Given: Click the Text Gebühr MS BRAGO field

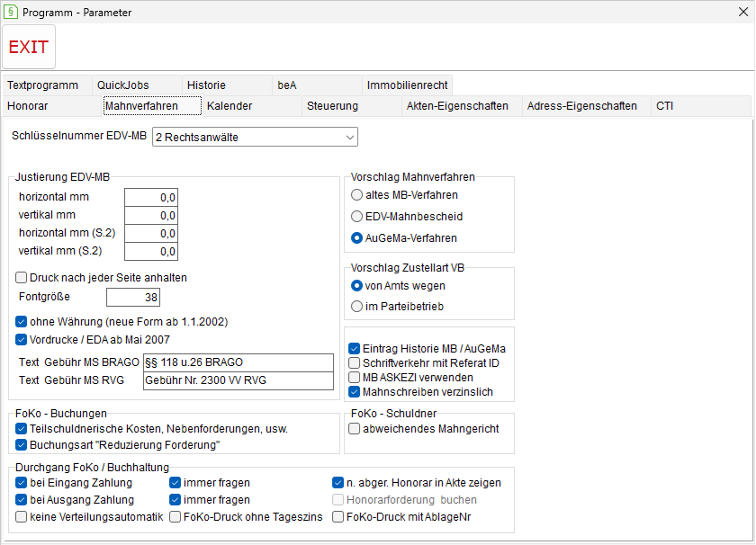Looking at the screenshot, I should (238, 362).
